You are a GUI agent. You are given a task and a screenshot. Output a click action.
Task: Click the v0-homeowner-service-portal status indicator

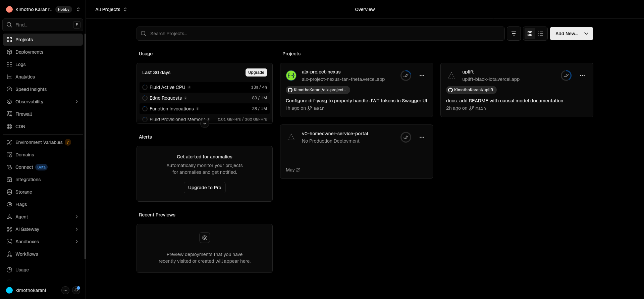pos(406,137)
